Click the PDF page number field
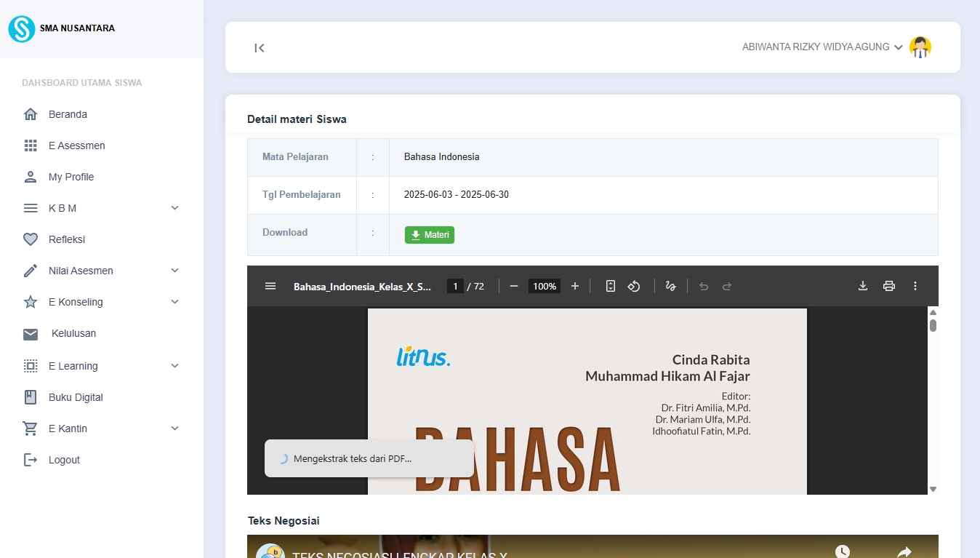 (x=455, y=286)
